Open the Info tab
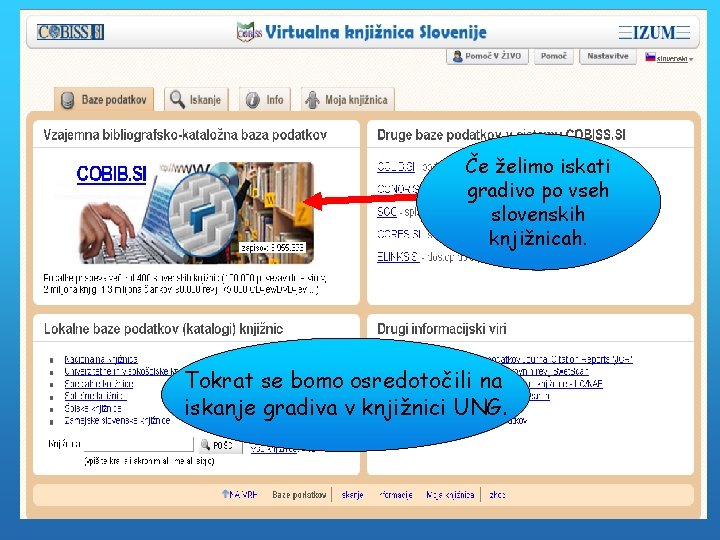 coord(265,99)
